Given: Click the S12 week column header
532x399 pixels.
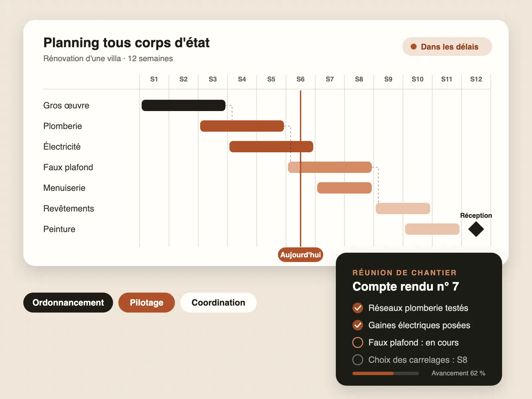Looking at the screenshot, I should (476, 79).
